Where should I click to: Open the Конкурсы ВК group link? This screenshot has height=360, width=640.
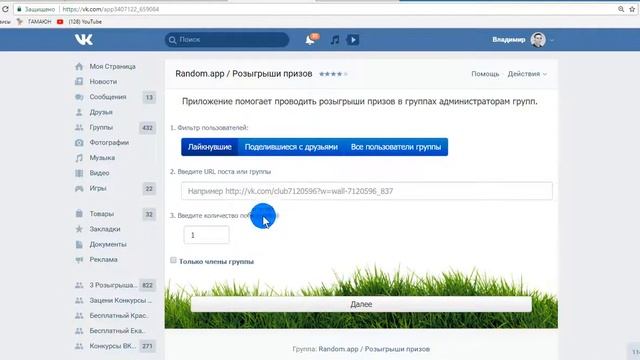click(113, 346)
